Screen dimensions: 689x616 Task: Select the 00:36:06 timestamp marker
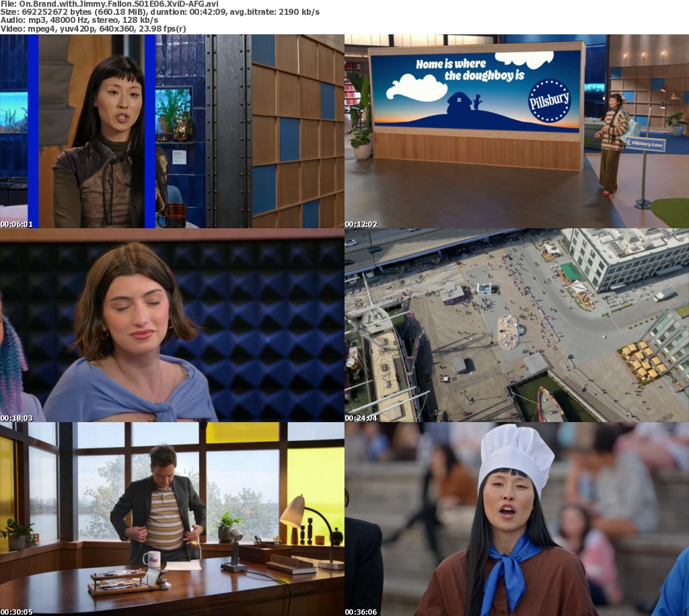[x=361, y=611]
